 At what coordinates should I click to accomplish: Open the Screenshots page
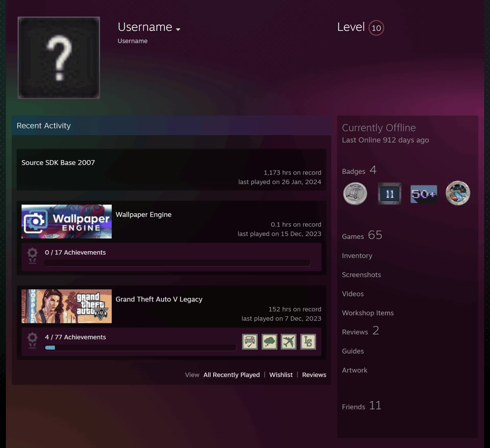361,275
